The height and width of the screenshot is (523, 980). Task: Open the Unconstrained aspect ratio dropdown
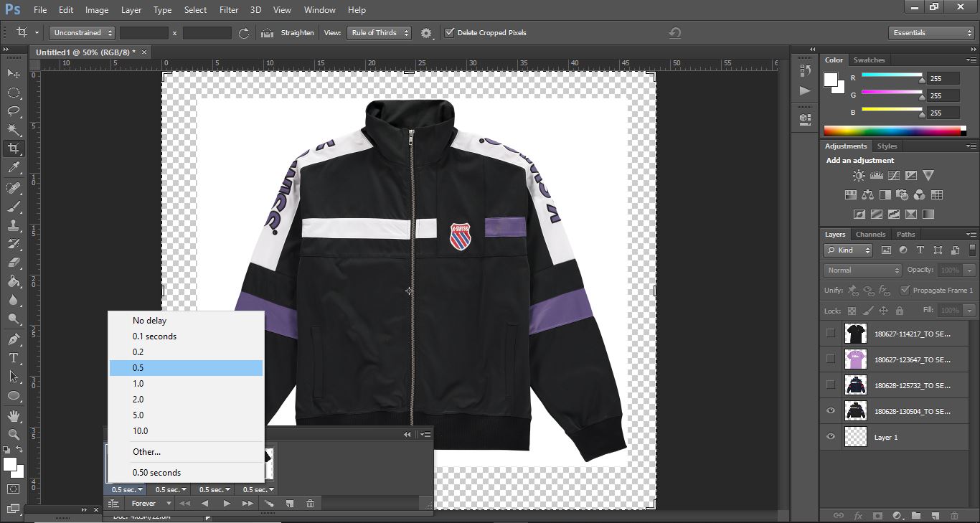tap(82, 33)
